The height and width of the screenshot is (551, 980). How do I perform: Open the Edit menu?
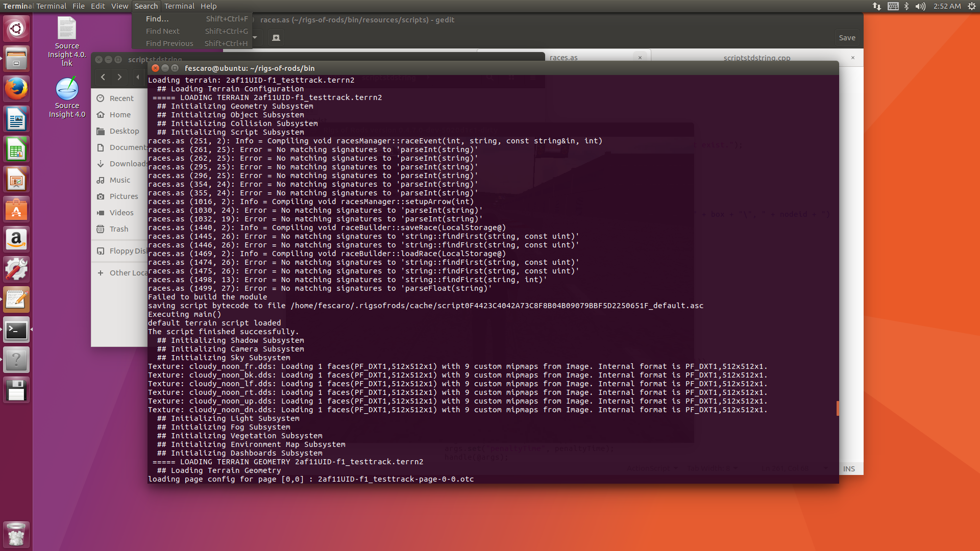coord(98,6)
